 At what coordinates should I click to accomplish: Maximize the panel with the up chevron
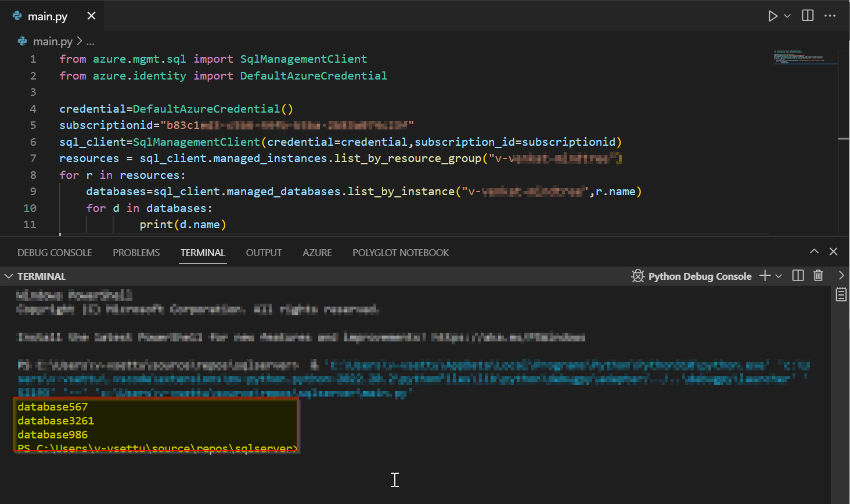tap(814, 251)
